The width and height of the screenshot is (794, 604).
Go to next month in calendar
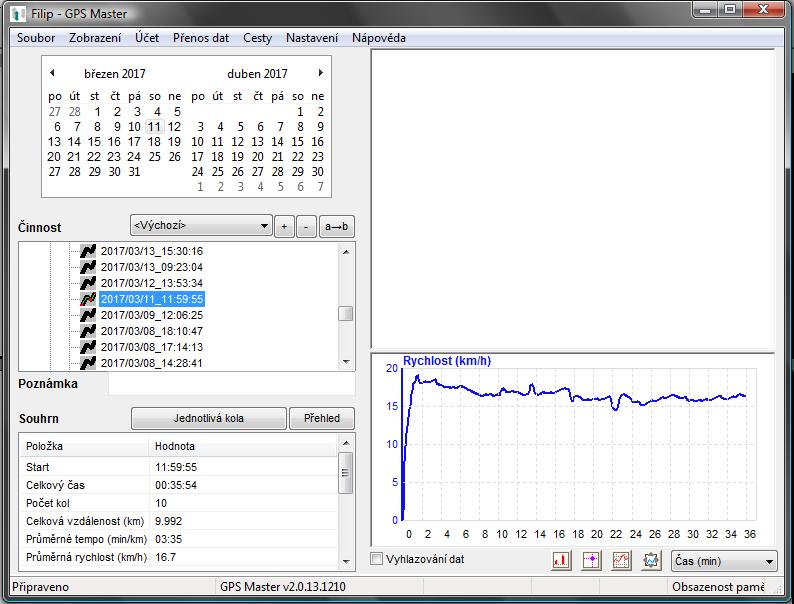[320, 73]
